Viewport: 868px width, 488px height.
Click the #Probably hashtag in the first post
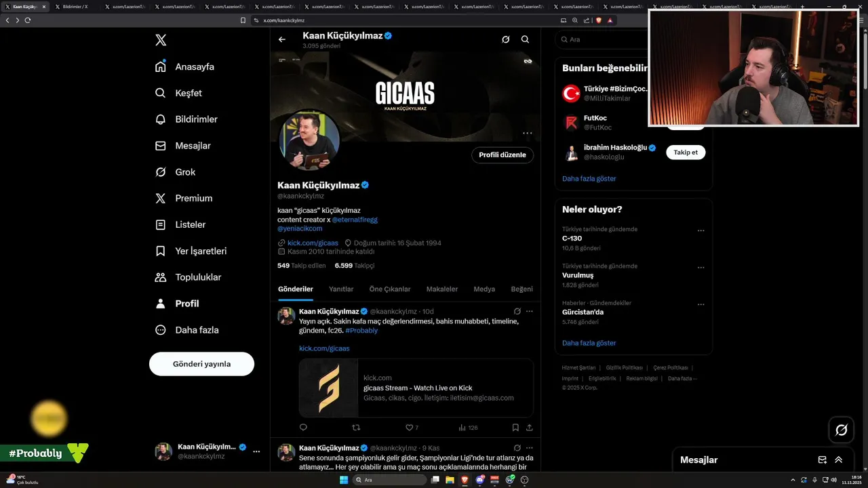pos(361,331)
